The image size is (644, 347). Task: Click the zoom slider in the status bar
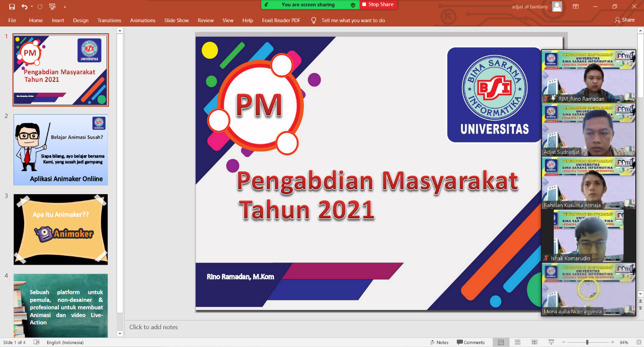(x=588, y=342)
